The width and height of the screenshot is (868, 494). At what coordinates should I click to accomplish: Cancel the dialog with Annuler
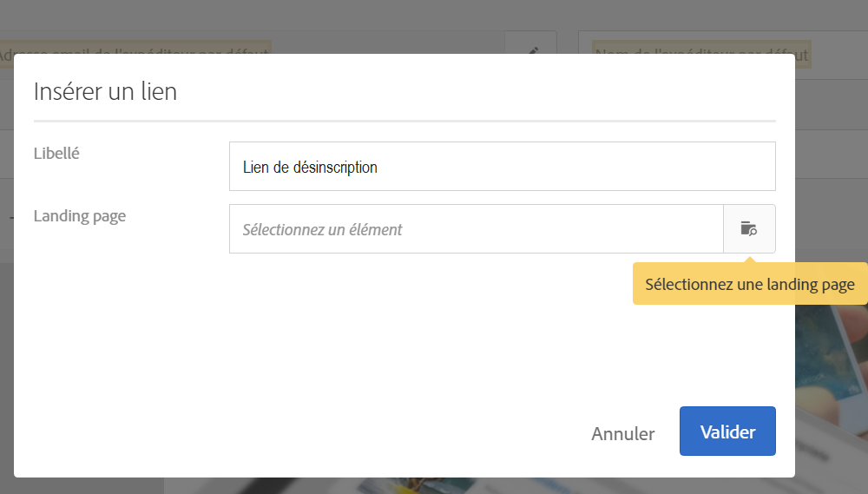click(622, 433)
